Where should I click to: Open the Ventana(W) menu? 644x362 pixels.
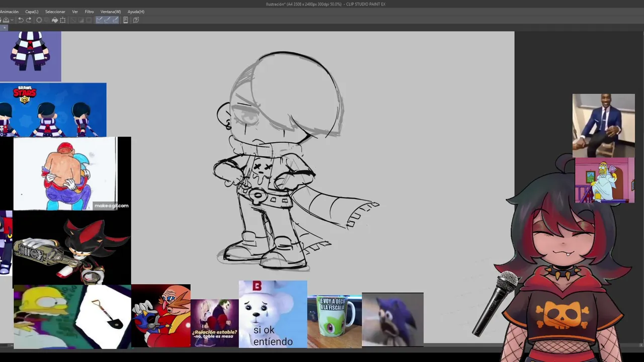[111, 12]
